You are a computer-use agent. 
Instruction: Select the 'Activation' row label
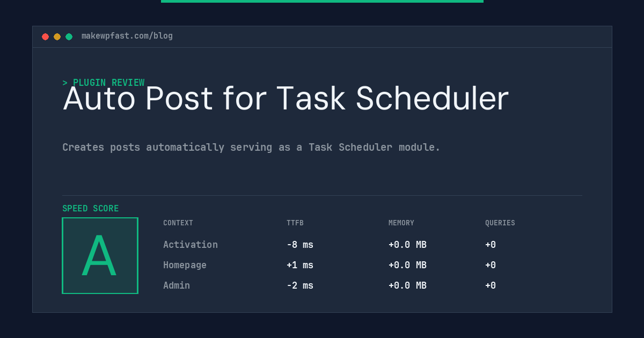(191, 245)
